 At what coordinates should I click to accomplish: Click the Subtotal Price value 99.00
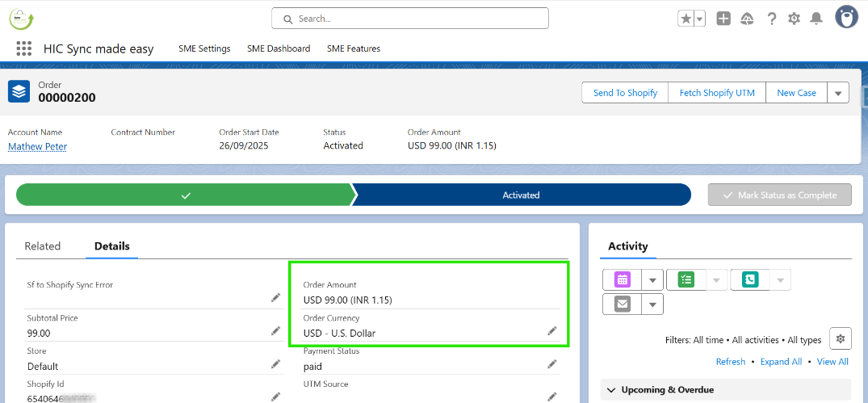click(39, 334)
